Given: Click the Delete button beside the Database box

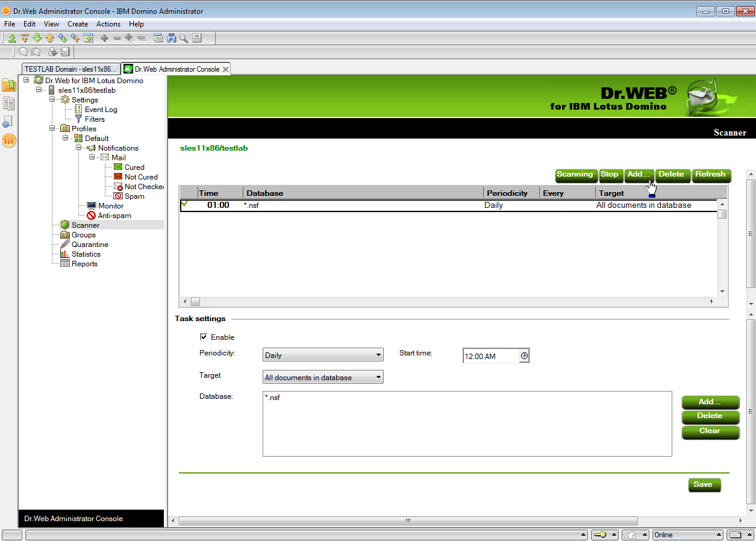Looking at the screenshot, I should click(x=710, y=416).
